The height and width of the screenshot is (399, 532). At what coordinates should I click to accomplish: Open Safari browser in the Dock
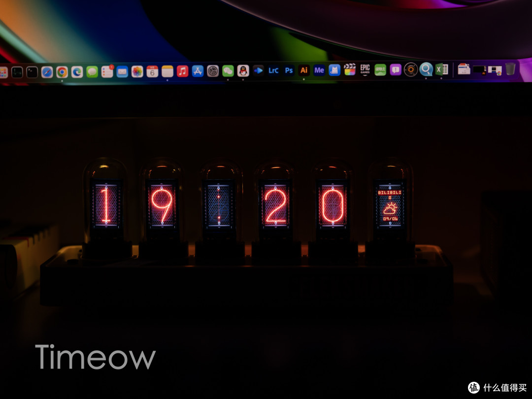tap(47, 72)
